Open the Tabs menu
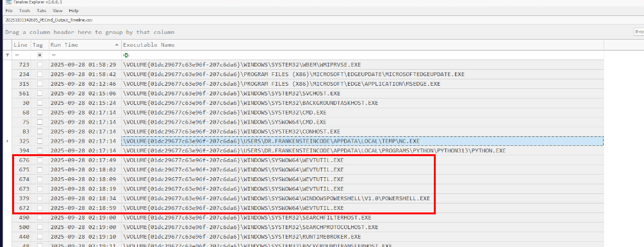The width and height of the screenshot is (644, 247). point(42,11)
